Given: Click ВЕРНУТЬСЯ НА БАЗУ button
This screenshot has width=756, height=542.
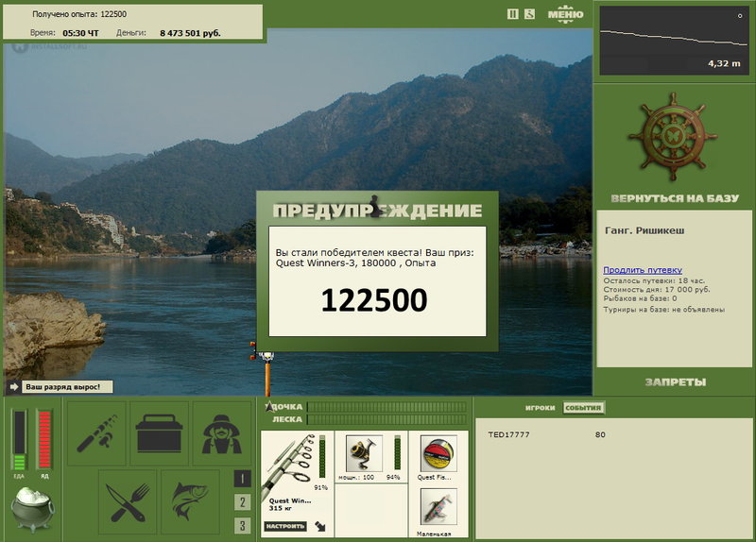Looking at the screenshot, I should pos(675,198).
